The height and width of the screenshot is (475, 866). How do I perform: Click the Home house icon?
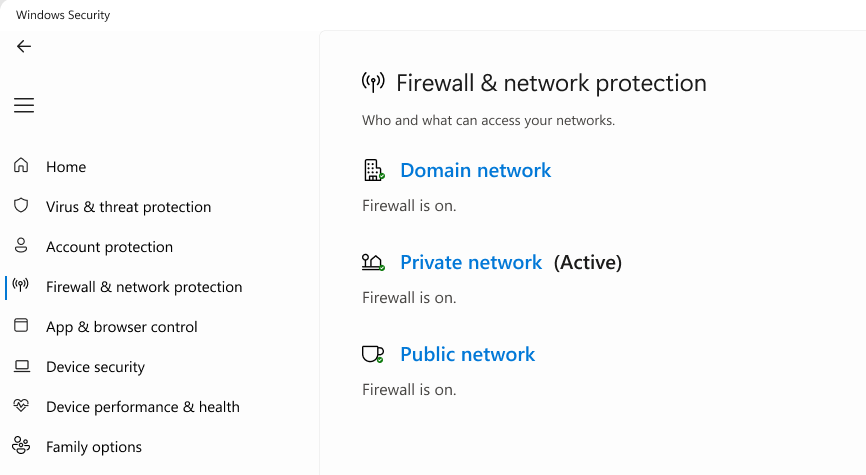coord(21,166)
